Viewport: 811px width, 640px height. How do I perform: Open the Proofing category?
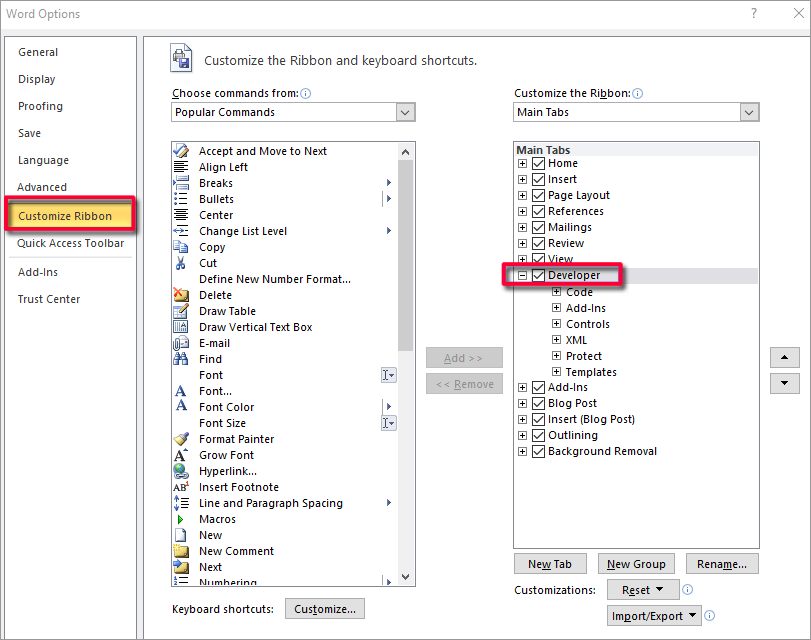40,106
